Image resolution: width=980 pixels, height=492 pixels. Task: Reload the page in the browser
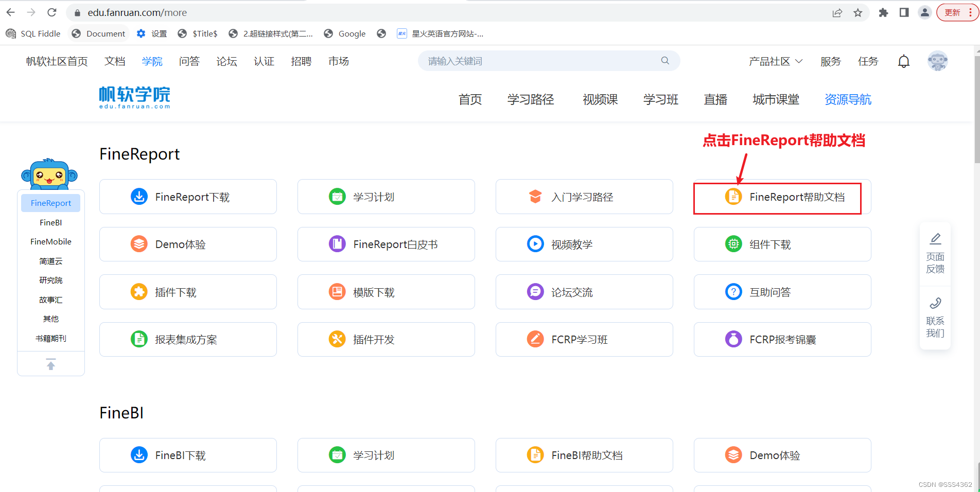tap(51, 12)
